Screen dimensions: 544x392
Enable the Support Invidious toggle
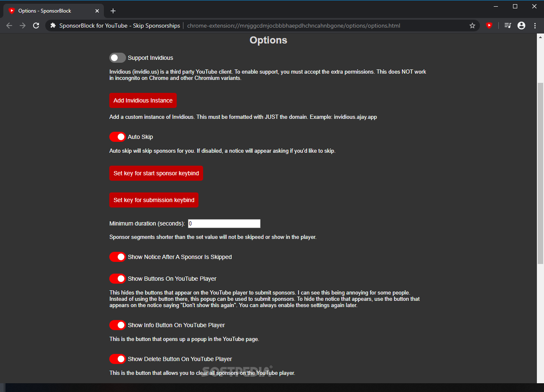[x=118, y=58]
